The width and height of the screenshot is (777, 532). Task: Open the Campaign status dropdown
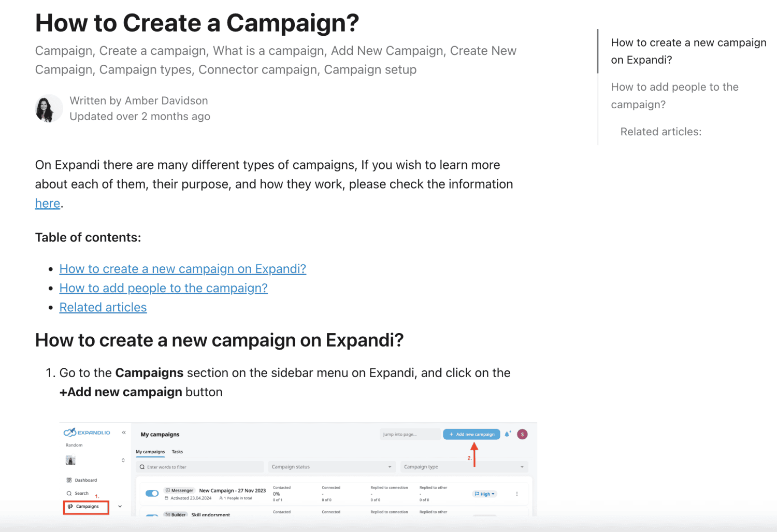[x=332, y=467]
